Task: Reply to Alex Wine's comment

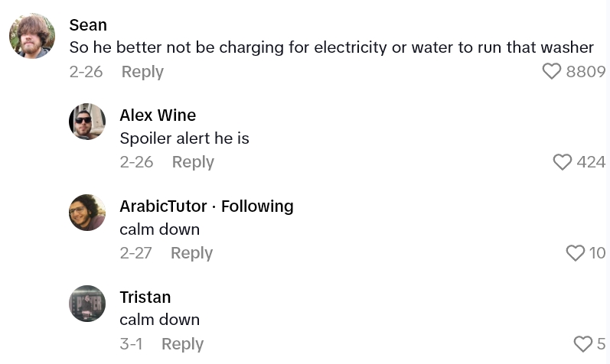Action: tap(193, 162)
